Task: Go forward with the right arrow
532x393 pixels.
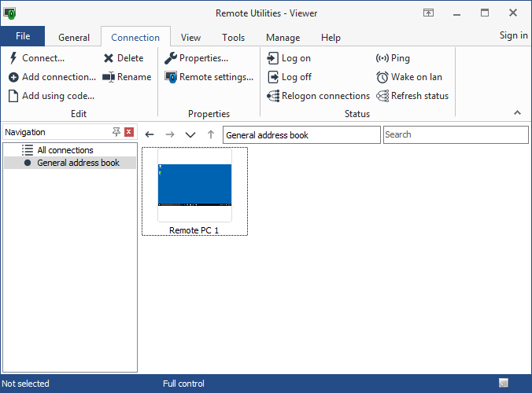Action: tap(170, 134)
